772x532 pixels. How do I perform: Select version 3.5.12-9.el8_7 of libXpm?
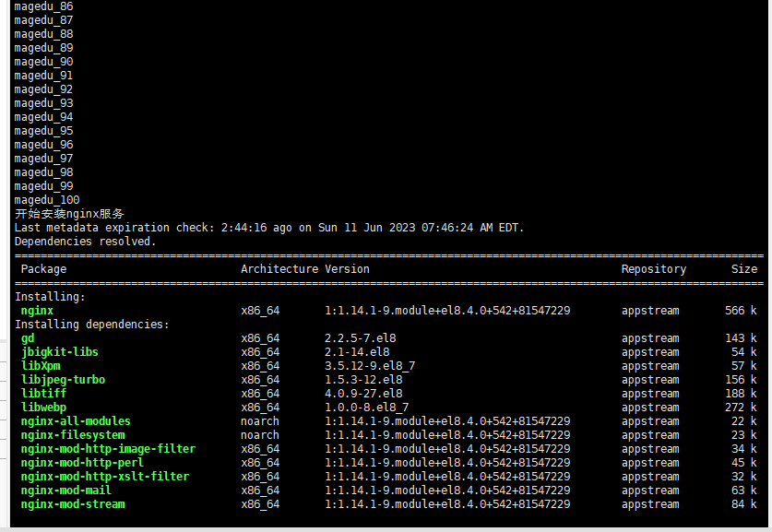(370, 366)
